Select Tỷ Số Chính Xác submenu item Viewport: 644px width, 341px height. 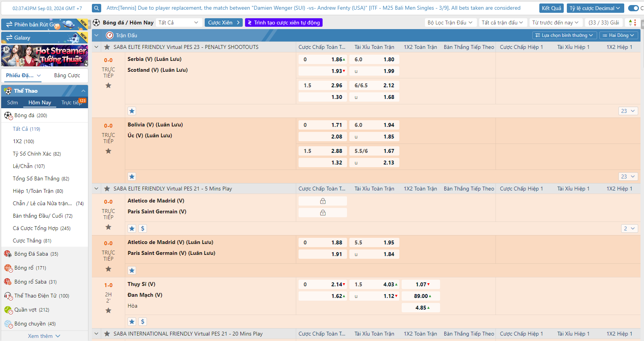point(37,154)
